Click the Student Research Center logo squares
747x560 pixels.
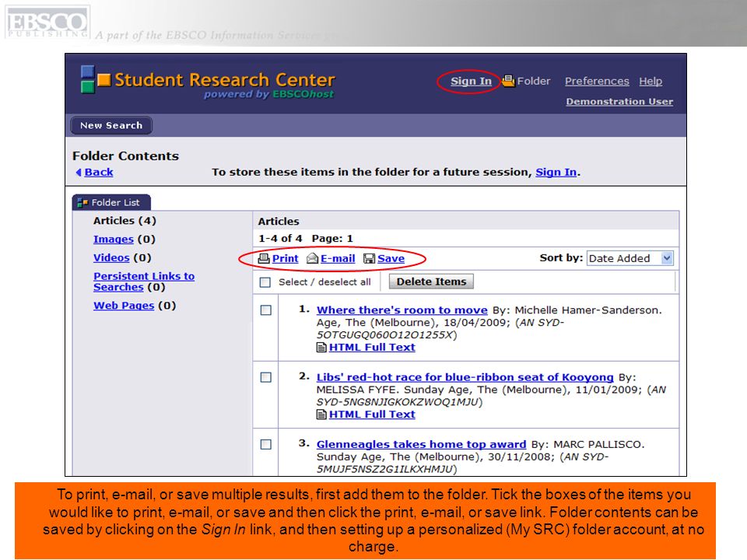95,79
